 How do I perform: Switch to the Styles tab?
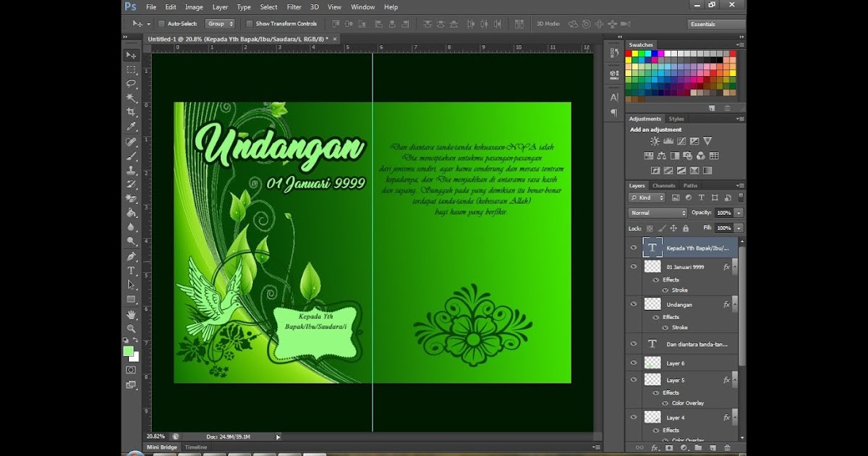click(676, 119)
